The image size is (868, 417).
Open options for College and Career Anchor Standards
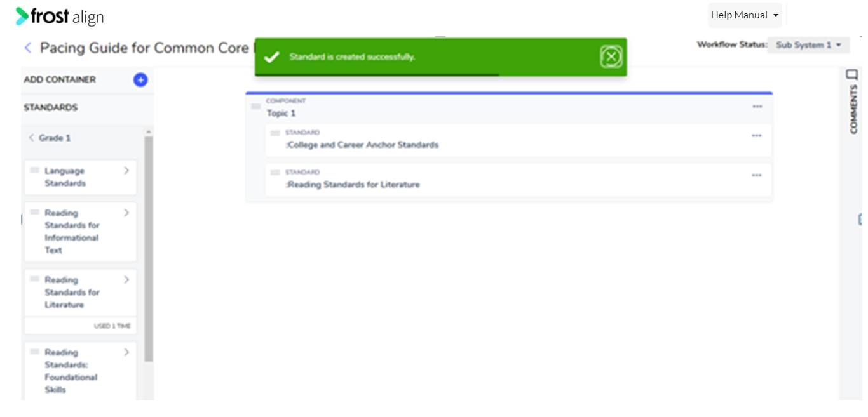point(756,136)
